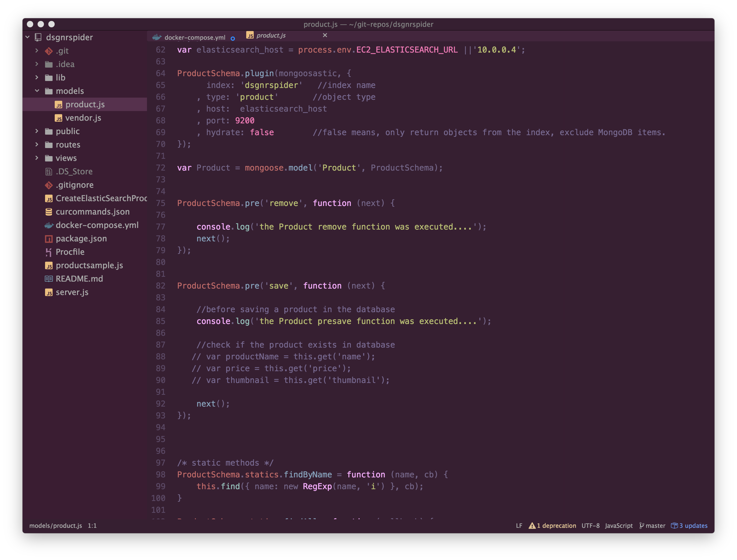
Task: Click the Procfile icon
Action: [49, 252]
